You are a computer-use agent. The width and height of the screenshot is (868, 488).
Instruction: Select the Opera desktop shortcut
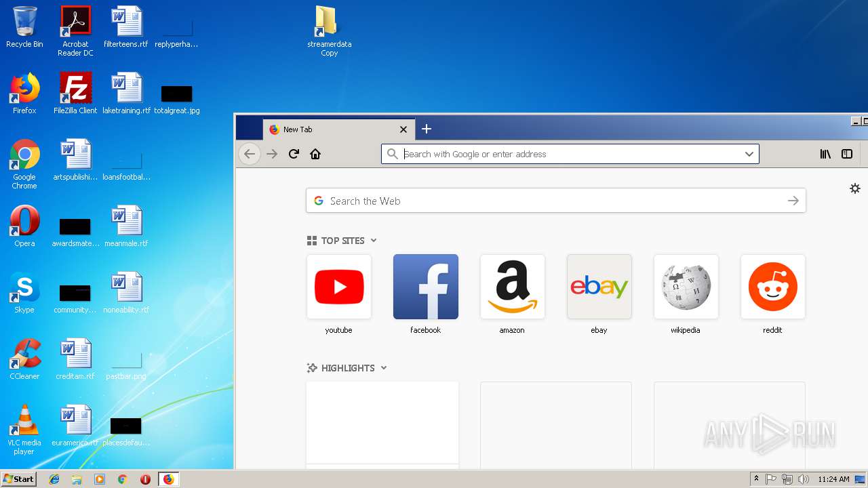click(24, 226)
